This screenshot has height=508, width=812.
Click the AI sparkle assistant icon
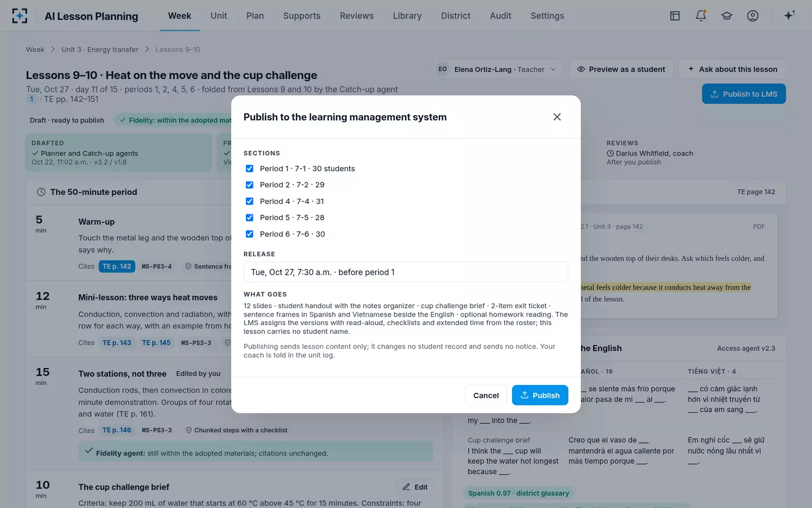pyautogui.click(x=789, y=15)
